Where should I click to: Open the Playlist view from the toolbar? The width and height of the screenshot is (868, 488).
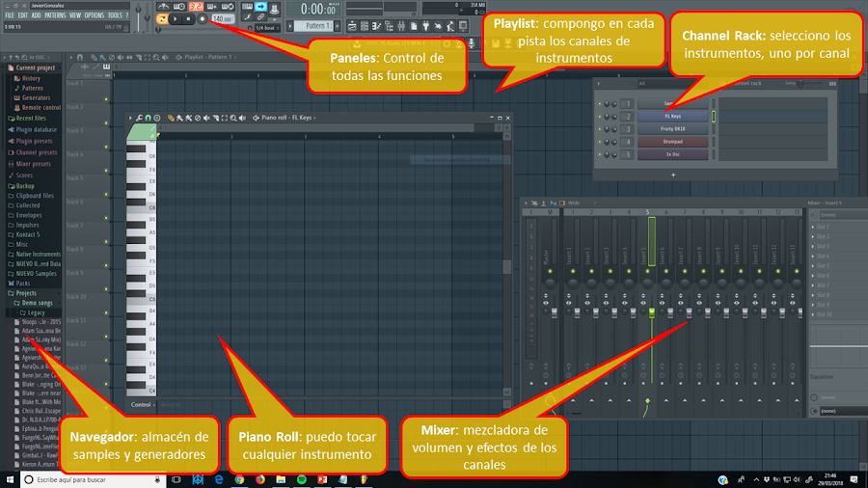tap(351, 26)
